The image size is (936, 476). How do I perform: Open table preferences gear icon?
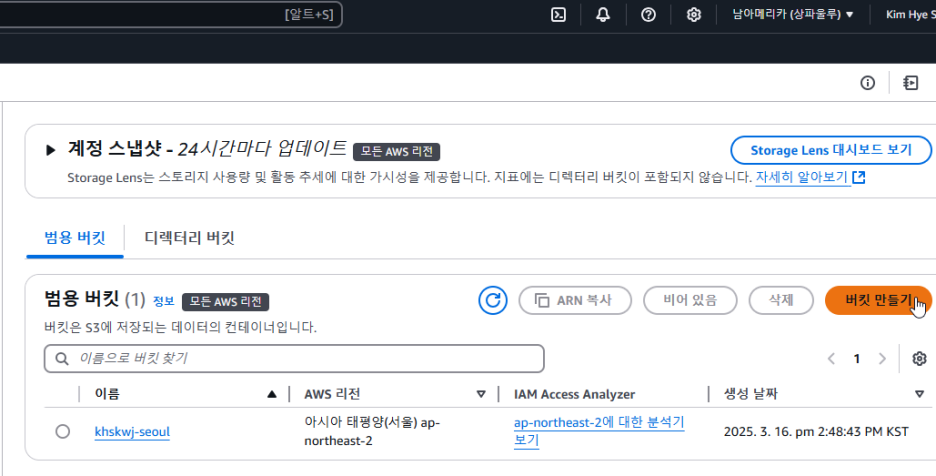pyautogui.click(x=919, y=358)
